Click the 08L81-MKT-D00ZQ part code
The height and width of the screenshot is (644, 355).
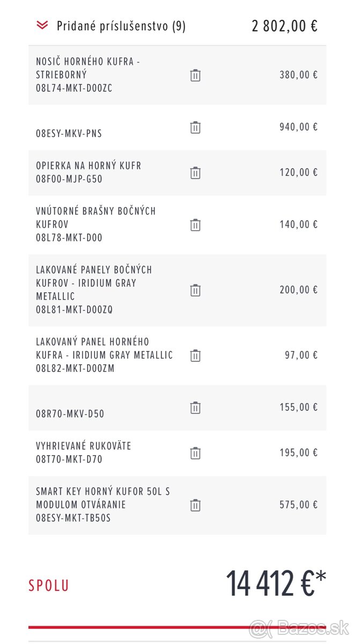coord(75,310)
